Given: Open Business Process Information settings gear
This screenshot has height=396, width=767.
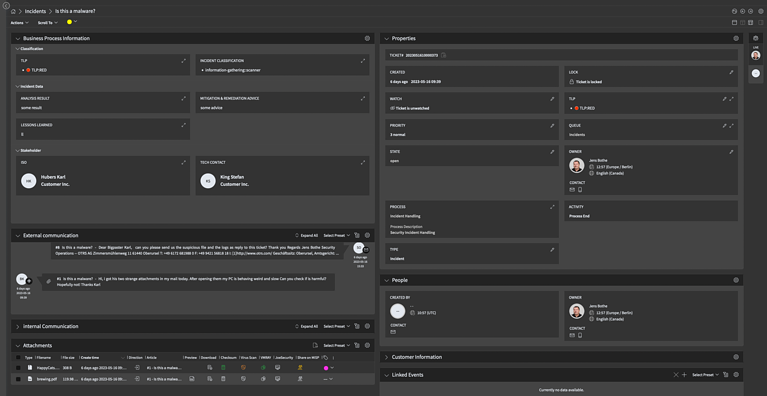Looking at the screenshot, I should [x=367, y=38].
